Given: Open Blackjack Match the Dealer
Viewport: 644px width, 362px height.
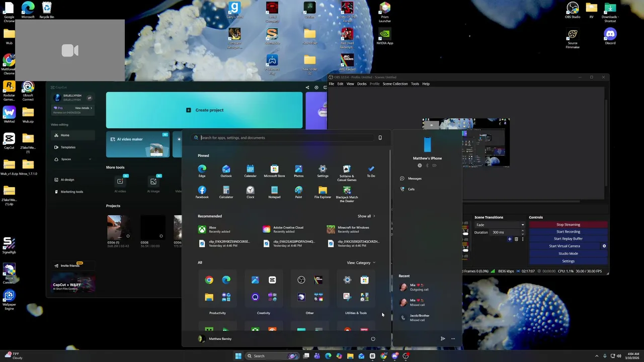Looking at the screenshot, I should (347, 194).
